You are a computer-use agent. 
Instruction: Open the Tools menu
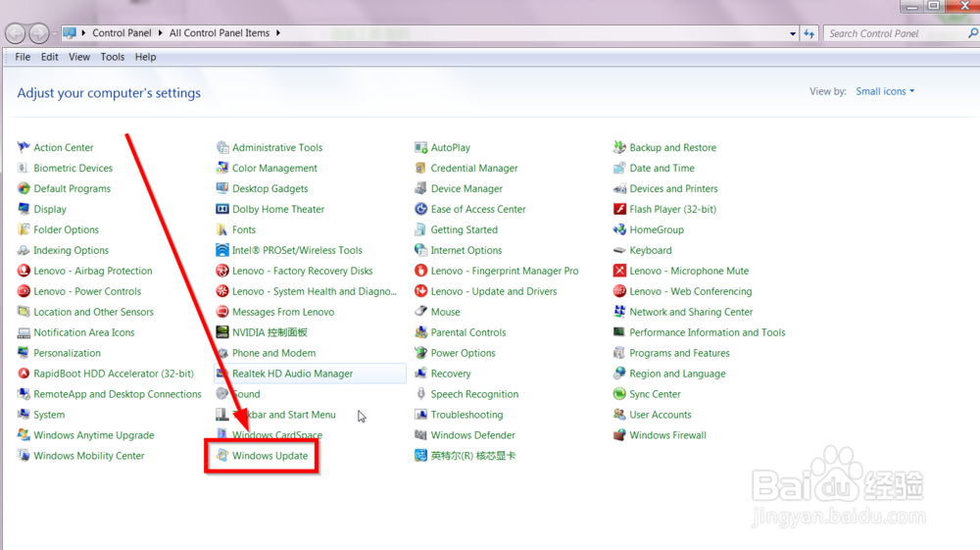pyautogui.click(x=113, y=57)
